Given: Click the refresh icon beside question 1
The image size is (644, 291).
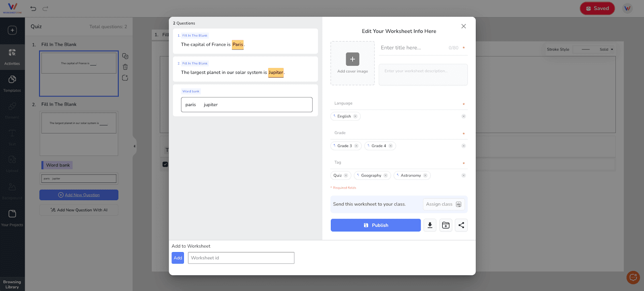Looking at the screenshot, I should pos(125,78).
